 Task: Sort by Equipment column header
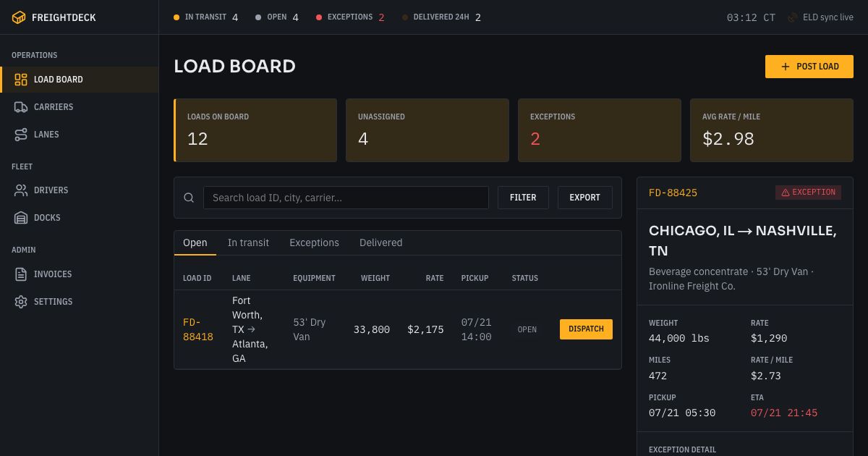point(314,278)
